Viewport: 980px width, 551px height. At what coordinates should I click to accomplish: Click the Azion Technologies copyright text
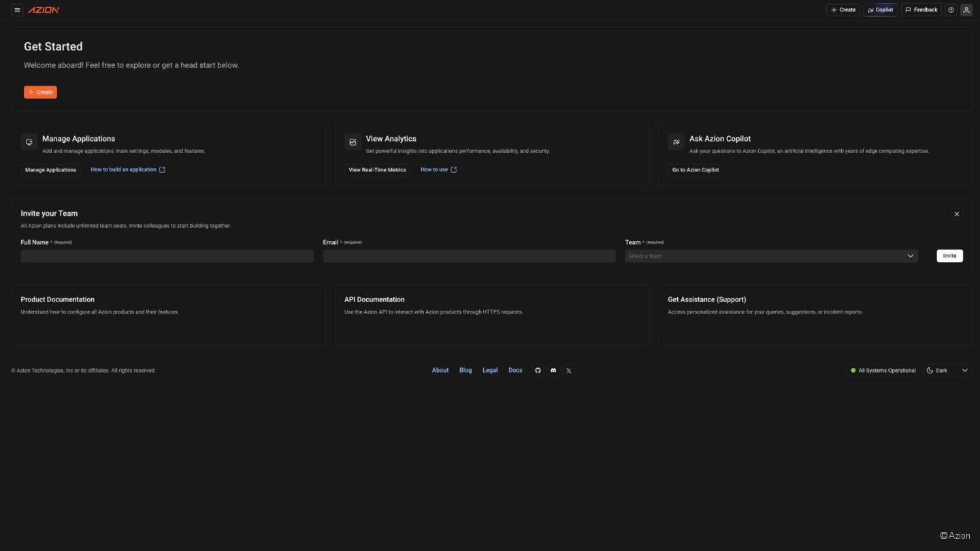84,371
